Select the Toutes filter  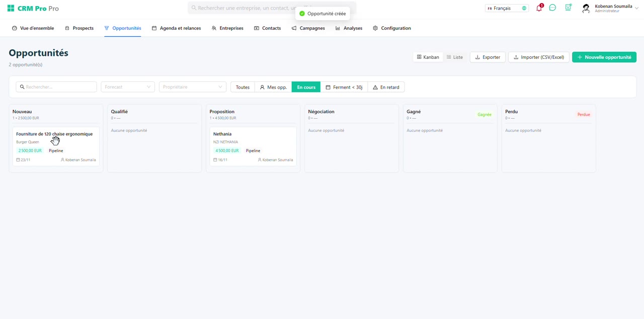click(x=243, y=87)
